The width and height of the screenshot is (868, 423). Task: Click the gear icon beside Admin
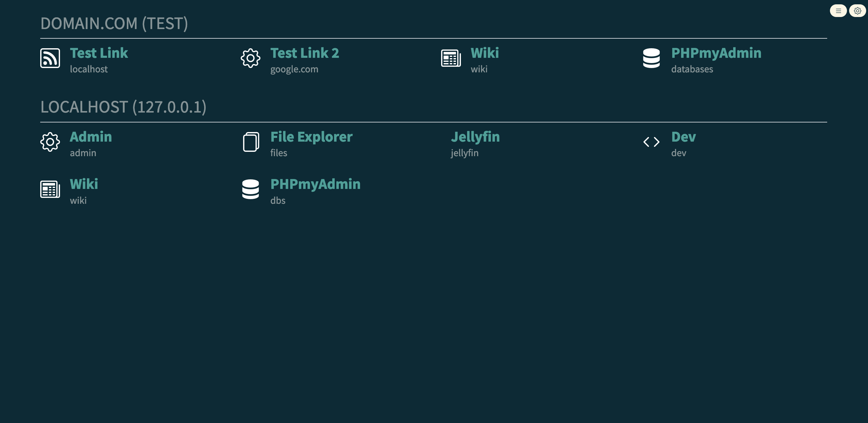click(x=50, y=142)
